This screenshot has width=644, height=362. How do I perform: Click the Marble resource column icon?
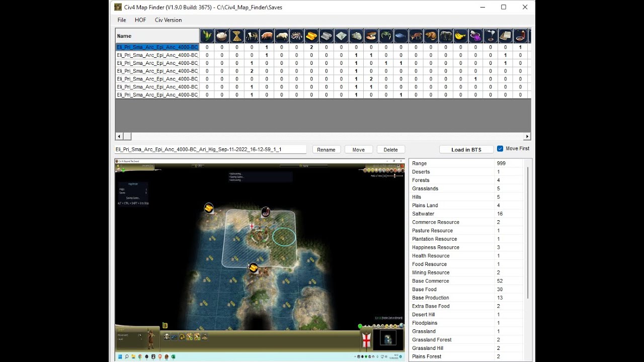pos(341,36)
